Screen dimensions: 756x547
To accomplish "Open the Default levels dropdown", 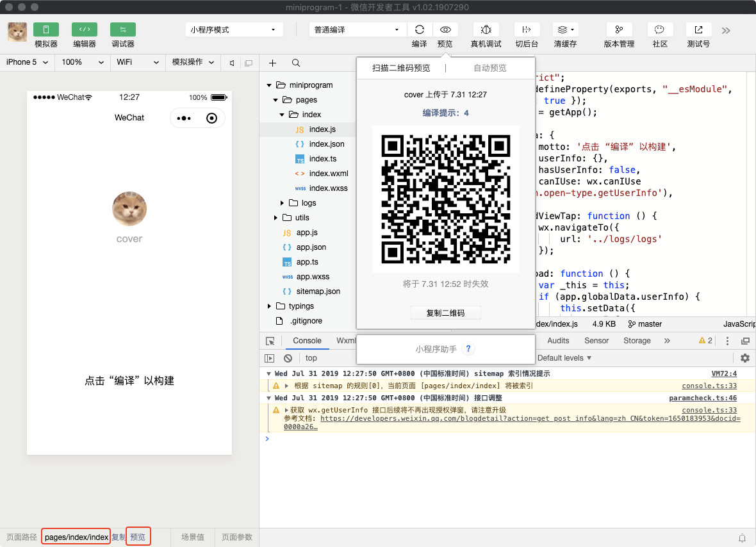I will (564, 358).
